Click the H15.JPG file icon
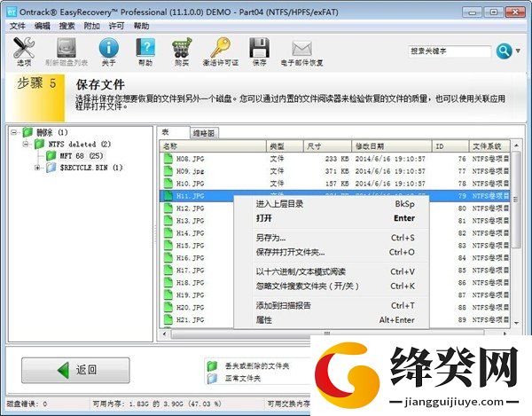 pos(168,246)
